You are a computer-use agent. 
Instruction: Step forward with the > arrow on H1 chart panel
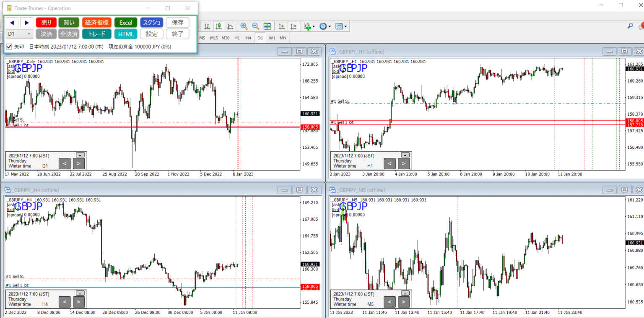(x=403, y=163)
